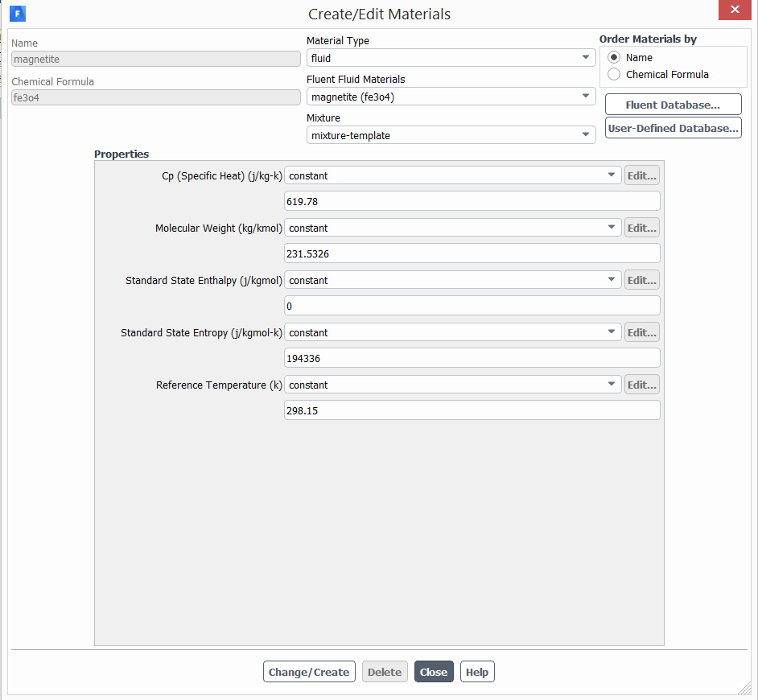
Task: Click the Delete button
Action: pos(385,672)
